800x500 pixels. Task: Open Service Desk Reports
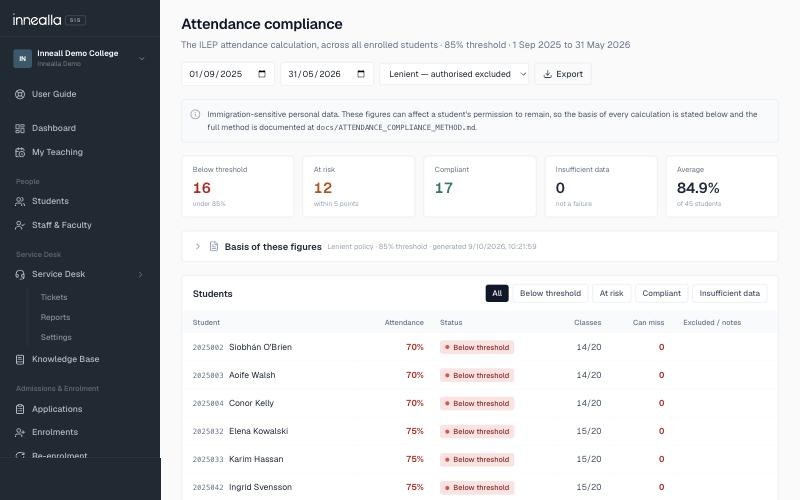click(x=55, y=317)
